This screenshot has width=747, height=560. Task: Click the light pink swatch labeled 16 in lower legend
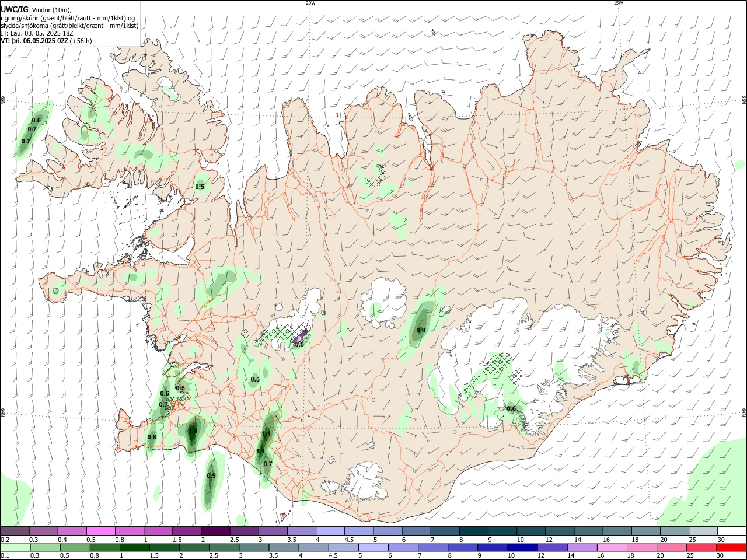point(612,548)
